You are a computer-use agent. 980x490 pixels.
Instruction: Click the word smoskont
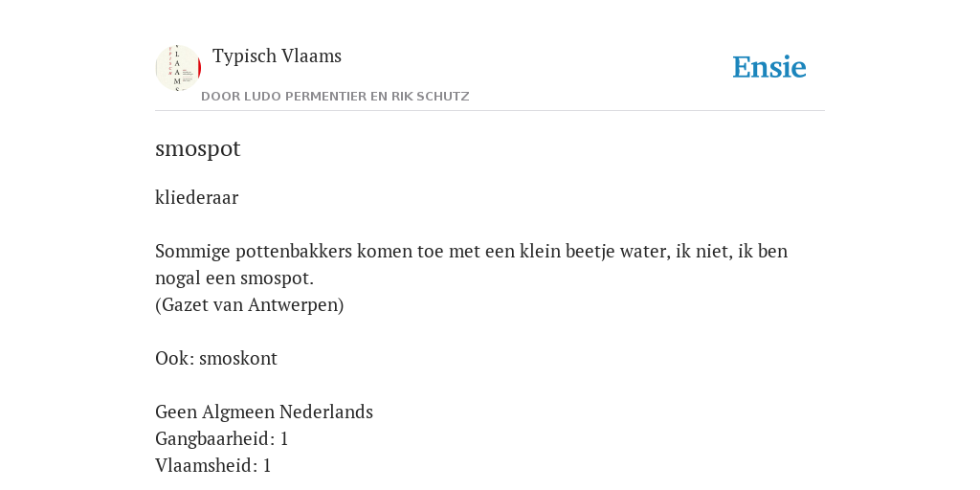point(238,358)
